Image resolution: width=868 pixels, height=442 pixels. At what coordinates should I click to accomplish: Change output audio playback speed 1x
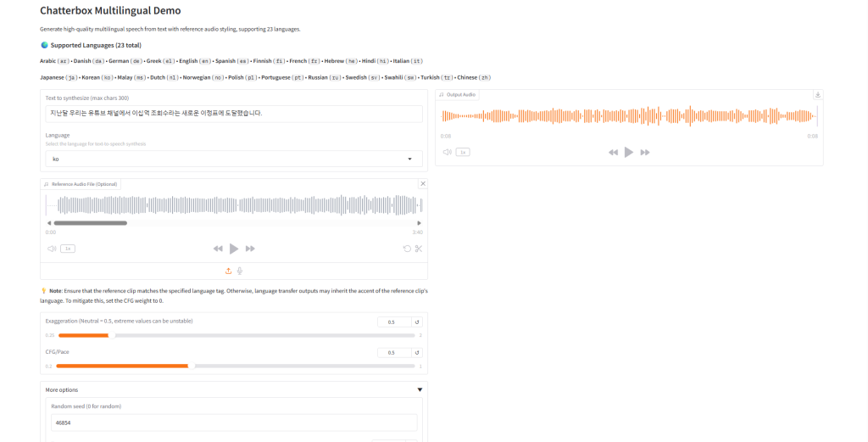[463, 152]
